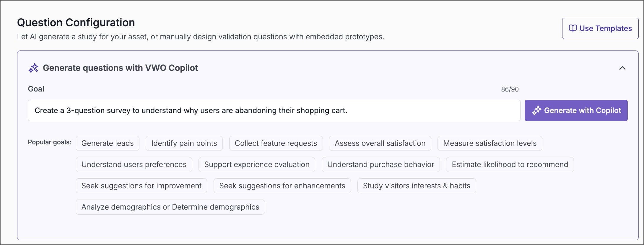Collapse the Generate questions with VWO Copilot section
Image resolution: width=644 pixels, height=245 pixels.
(x=622, y=68)
